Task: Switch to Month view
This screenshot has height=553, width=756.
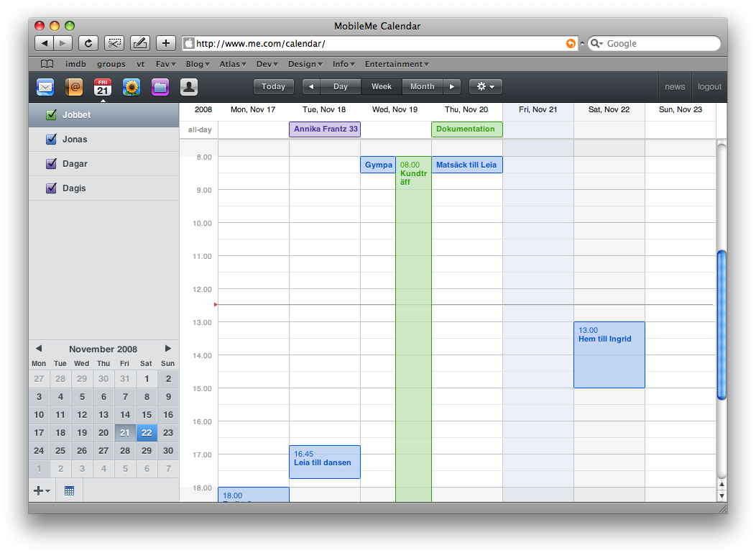Action: tap(422, 87)
